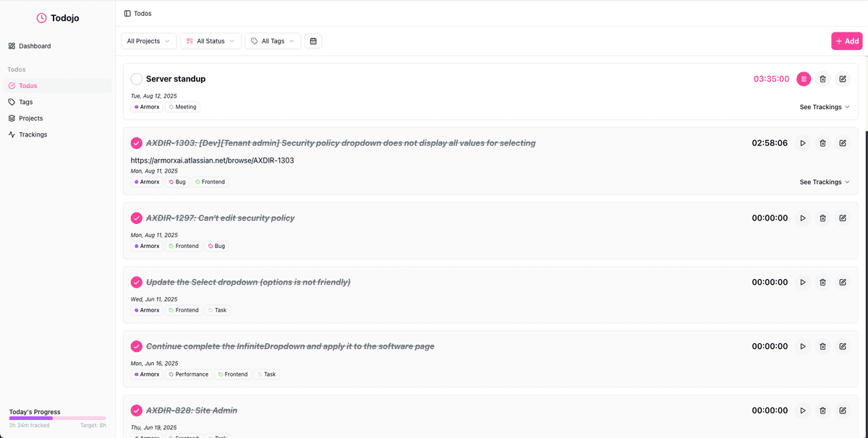This screenshot has height=438, width=868.
Task: Delete the AXDIR-1297 todo
Action: [x=822, y=218]
